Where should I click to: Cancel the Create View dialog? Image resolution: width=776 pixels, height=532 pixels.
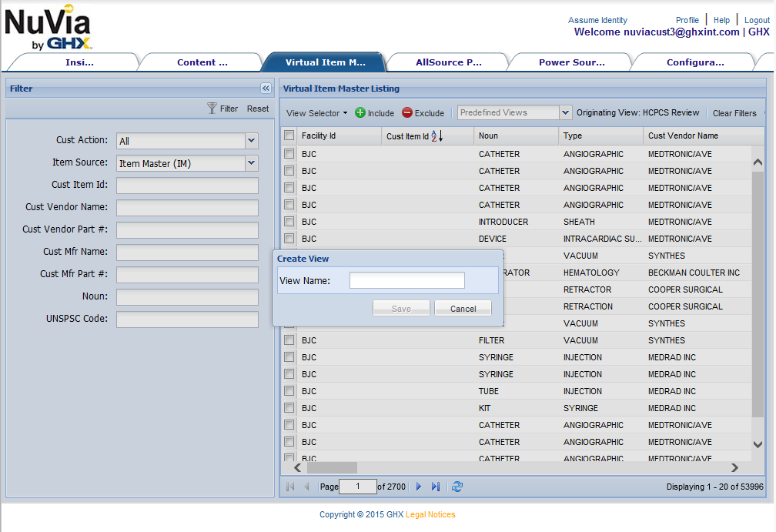pos(463,308)
